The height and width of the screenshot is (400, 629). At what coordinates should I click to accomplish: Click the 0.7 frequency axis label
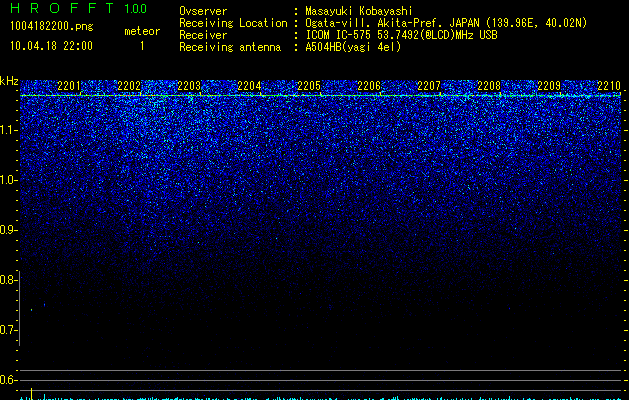(7, 330)
